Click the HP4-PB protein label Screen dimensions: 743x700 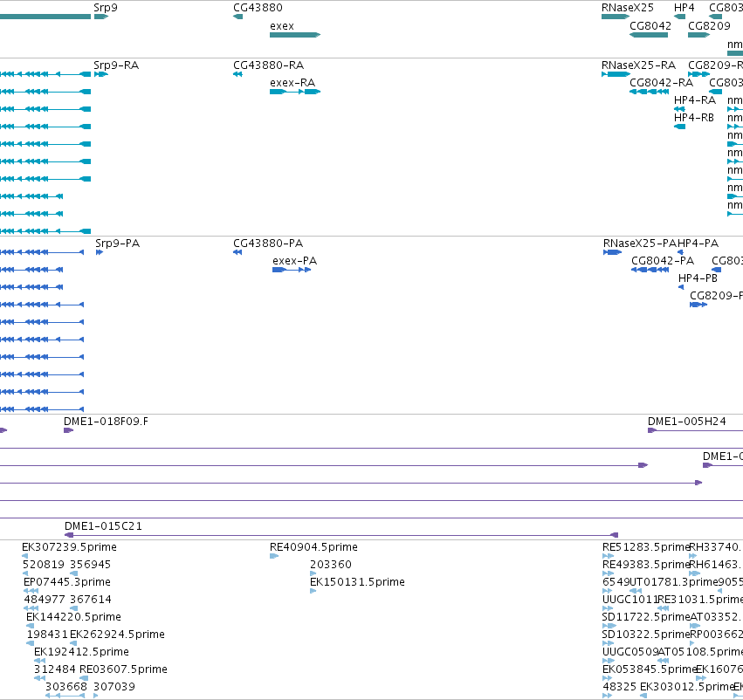click(x=698, y=278)
